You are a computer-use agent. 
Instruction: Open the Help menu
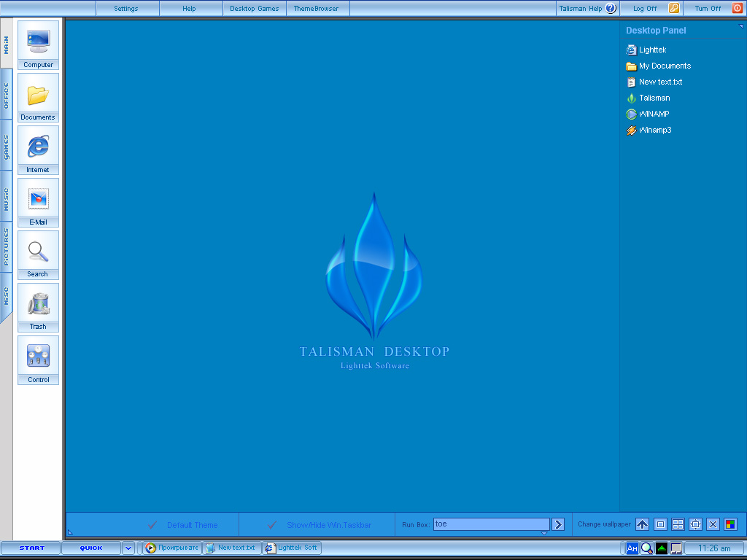point(190,9)
